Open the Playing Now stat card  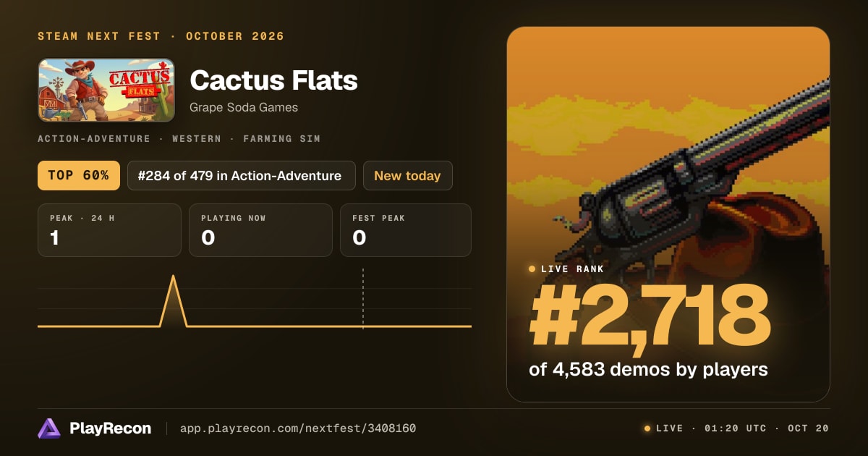pyautogui.click(x=260, y=230)
